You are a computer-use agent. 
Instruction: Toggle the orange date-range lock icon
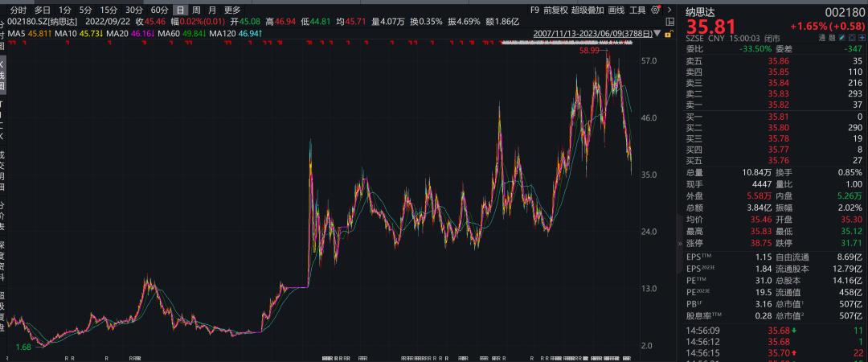pos(669,33)
